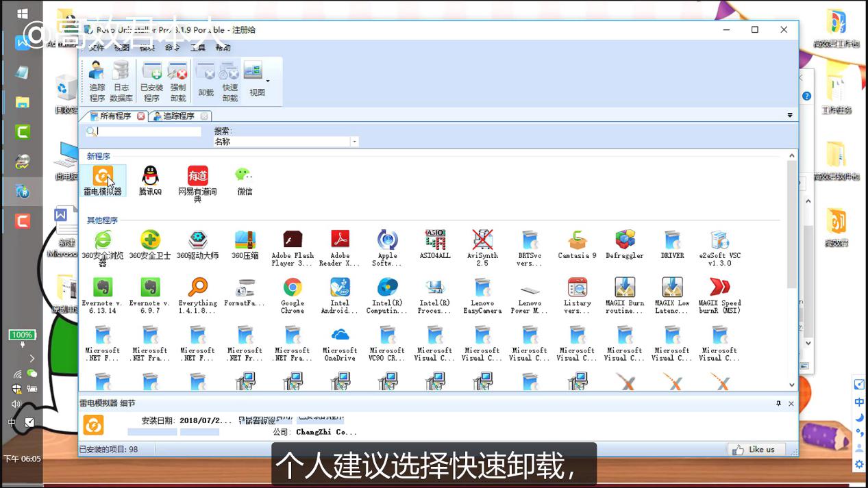Select the 360驱动大师 icon

[197, 244]
